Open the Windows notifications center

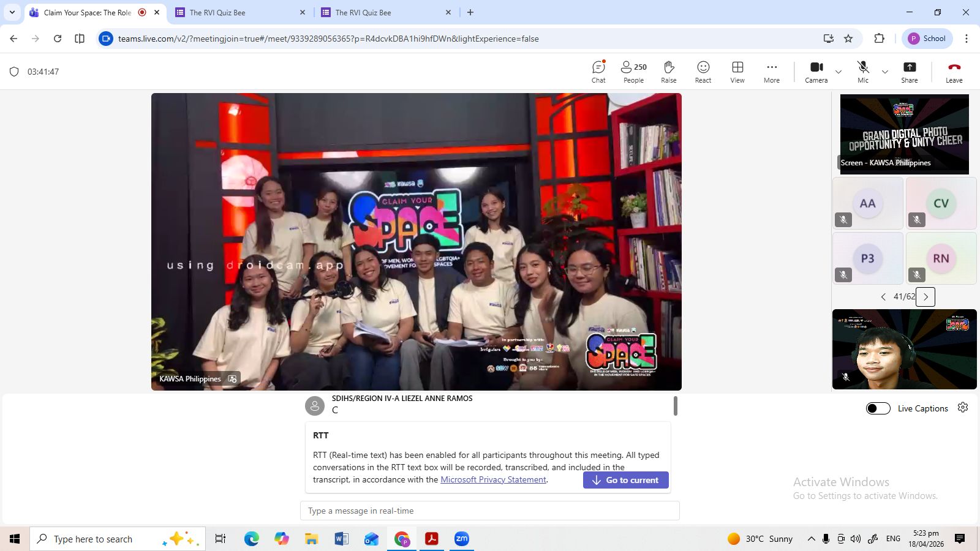click(960, 539)
